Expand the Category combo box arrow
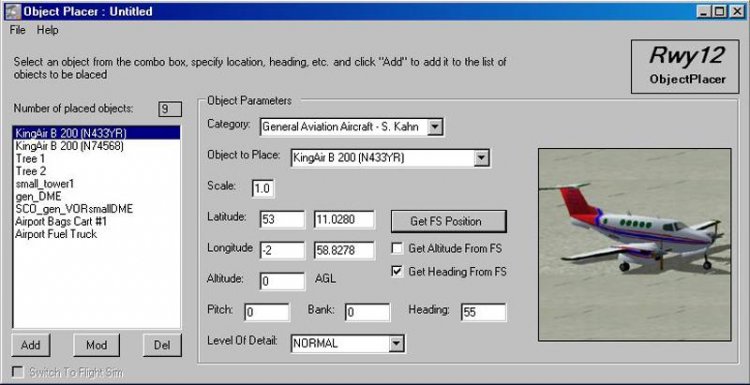Viewport: 750px width, 385px height. (435, 127)
